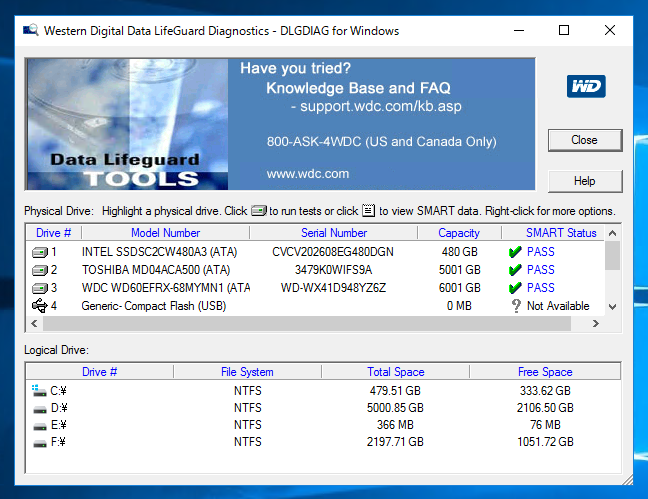The width and height of the screenshot is (648, 499).
Task: Open the Help button
Action: coord(585,181)
